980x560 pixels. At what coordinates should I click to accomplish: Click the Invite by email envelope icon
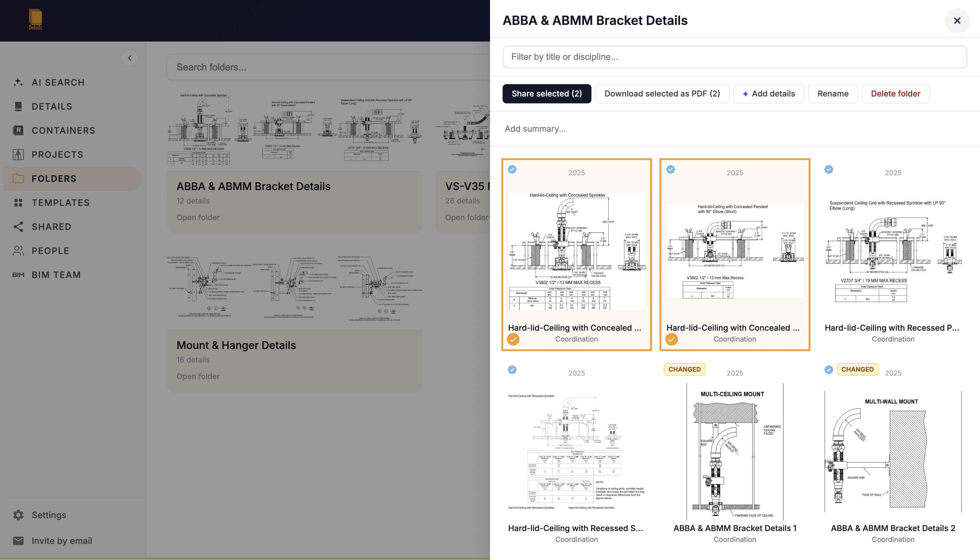coord(18,540)
